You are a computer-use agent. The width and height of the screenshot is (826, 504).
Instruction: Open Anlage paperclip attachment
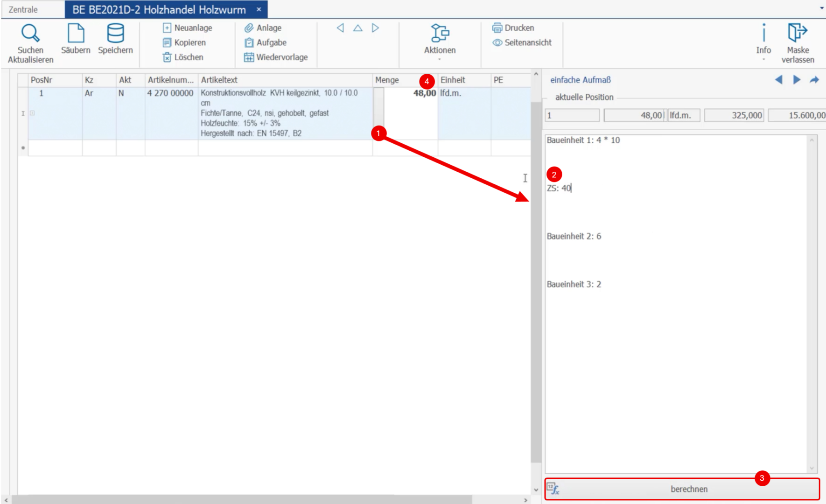[x=263, y=28]
